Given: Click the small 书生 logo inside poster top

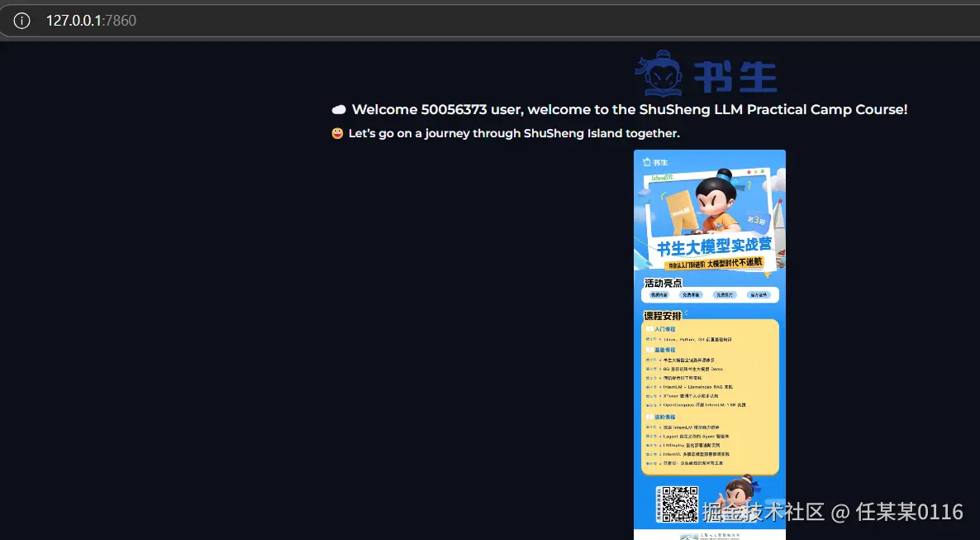Looking at the screenshot, I should tap(655, 162).
